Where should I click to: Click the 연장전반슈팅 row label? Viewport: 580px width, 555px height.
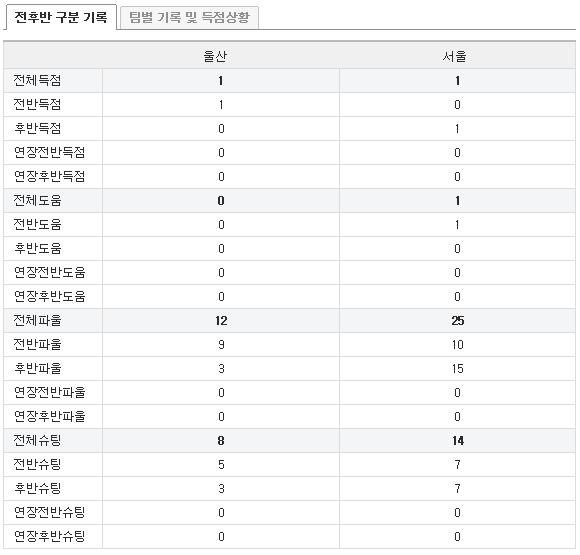(50, 512)
